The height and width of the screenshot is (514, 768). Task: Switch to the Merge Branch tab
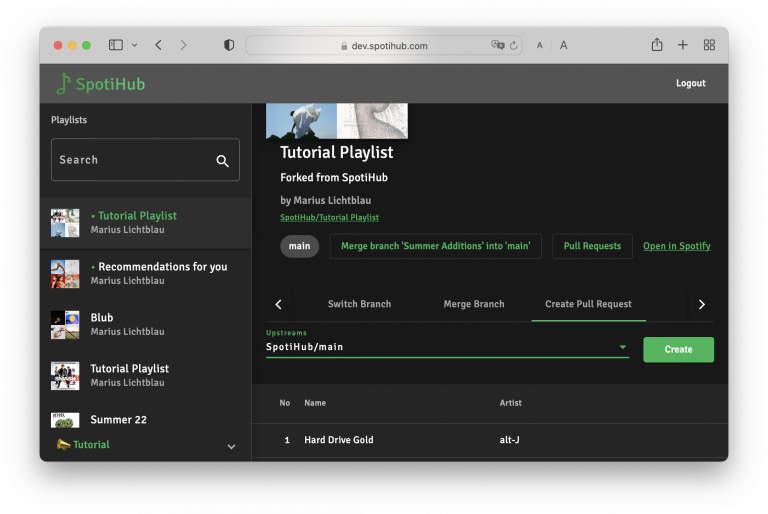(x=474, y=304)
